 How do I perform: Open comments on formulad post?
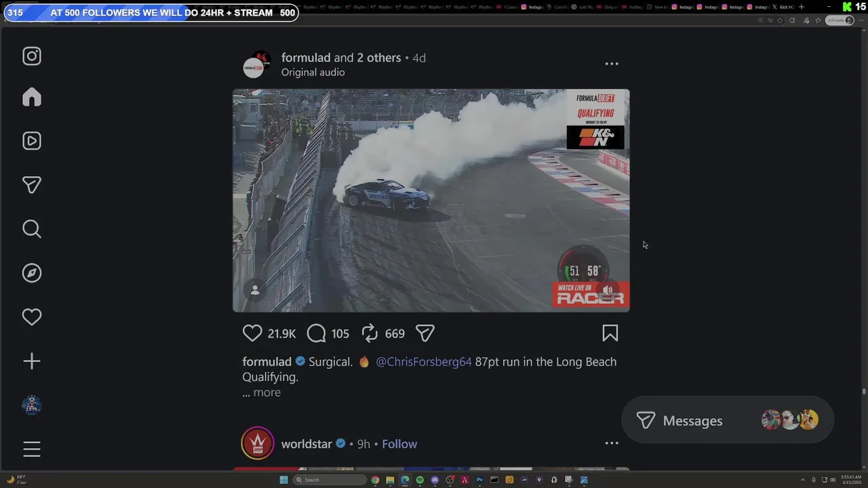tap(317, 333)
